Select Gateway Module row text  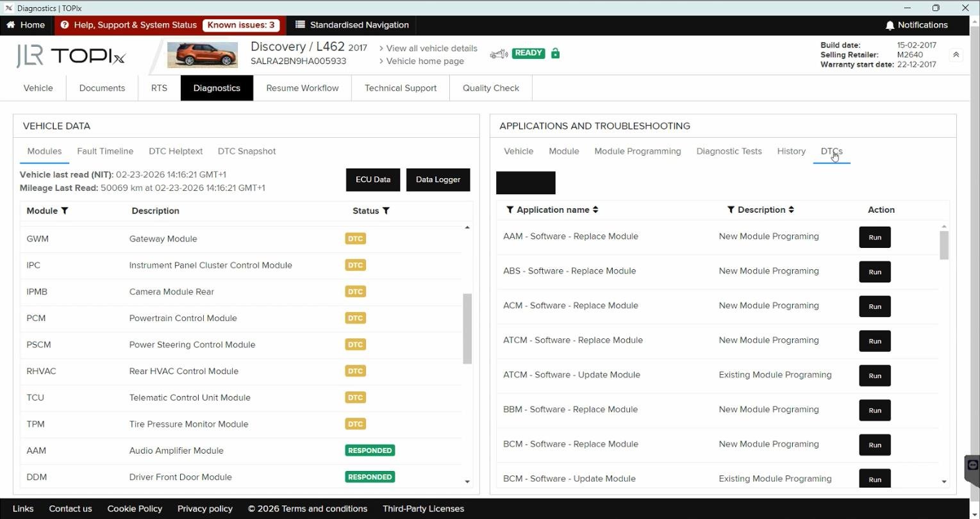click(163, 239)
